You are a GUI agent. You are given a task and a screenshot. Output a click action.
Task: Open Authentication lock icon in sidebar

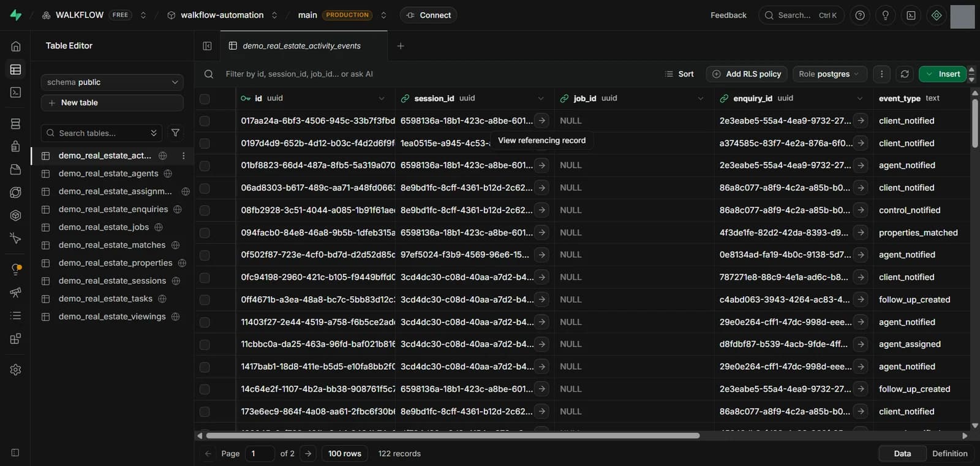click(x=16, y=147)
